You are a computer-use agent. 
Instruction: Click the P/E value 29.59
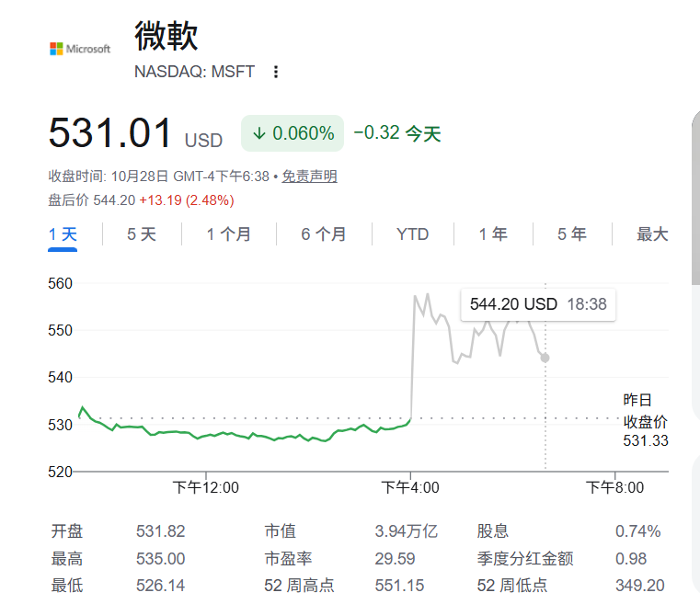pos(396,559)
